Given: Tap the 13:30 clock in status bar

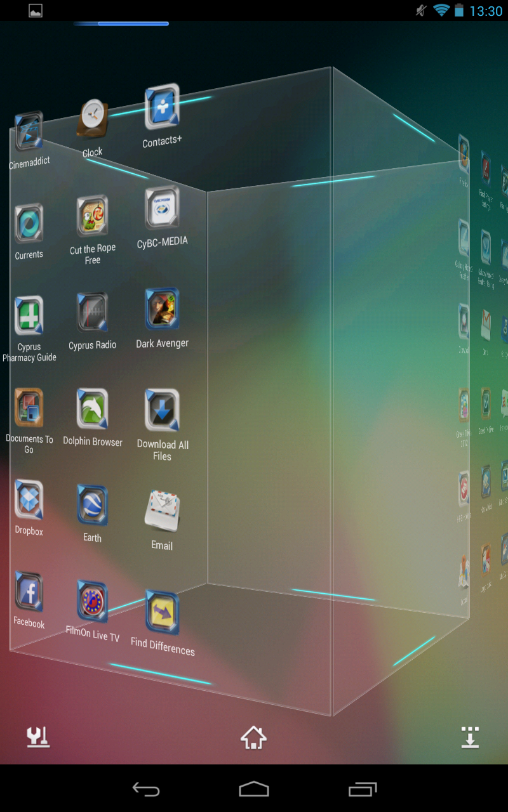Looking at the screenshot, I should click(486, 11).
